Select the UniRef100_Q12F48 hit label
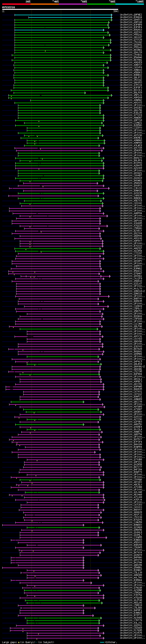This screenshot has width=146, height=644. tap(131, 600)
